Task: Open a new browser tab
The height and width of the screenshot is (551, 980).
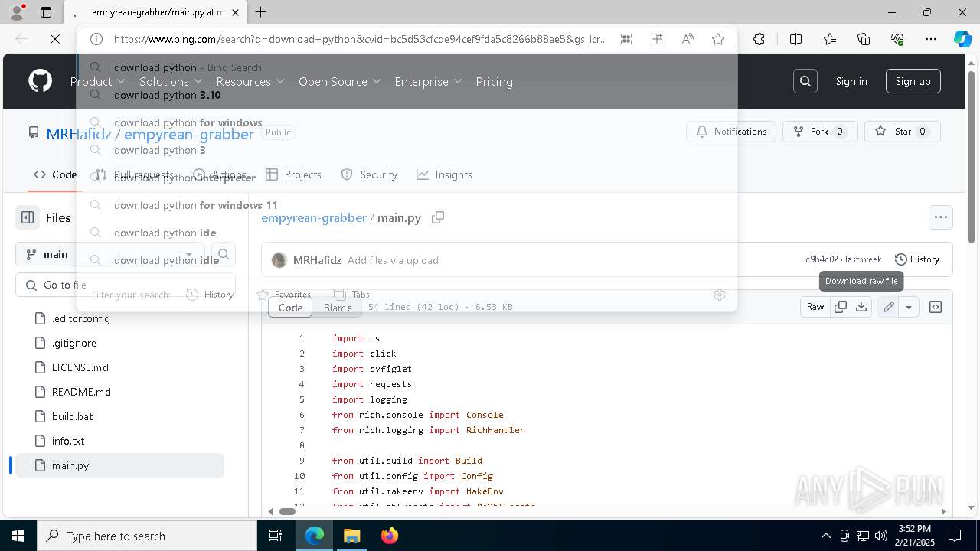Action: [x=260, y=12]
